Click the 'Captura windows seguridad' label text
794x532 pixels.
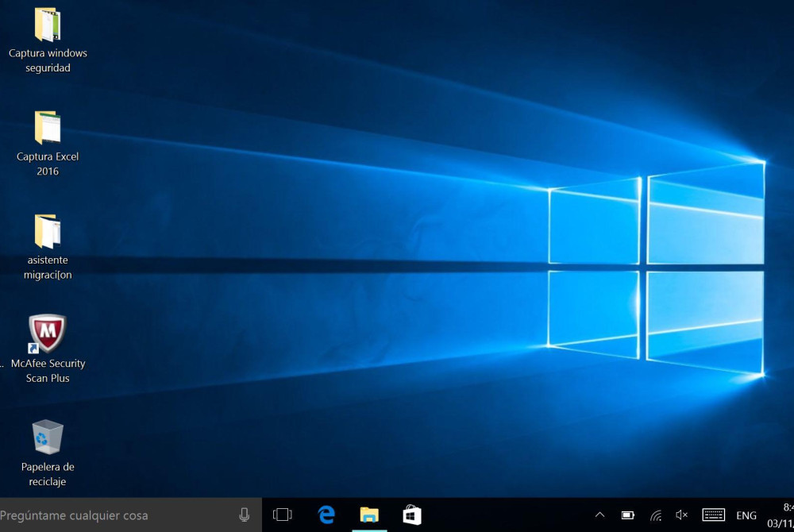pos(48,60)
